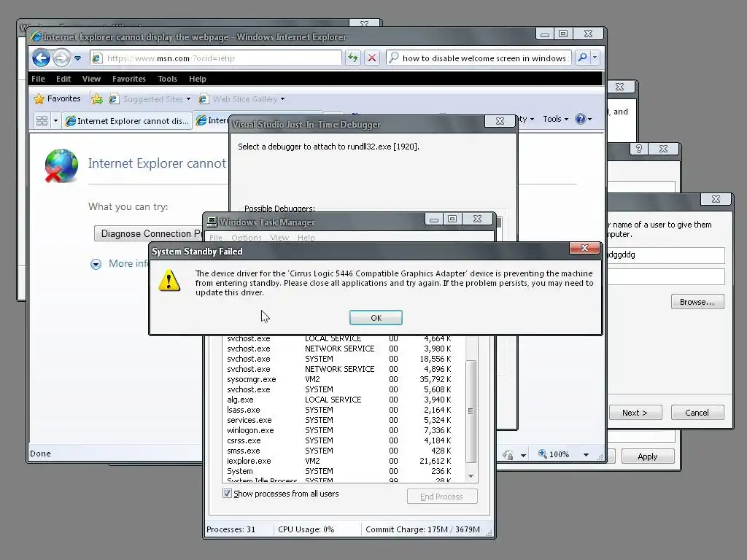This screenshot has width=747, height=560.
Task: Open the View menu in Task Manager
Action: [x=279, y=238]
